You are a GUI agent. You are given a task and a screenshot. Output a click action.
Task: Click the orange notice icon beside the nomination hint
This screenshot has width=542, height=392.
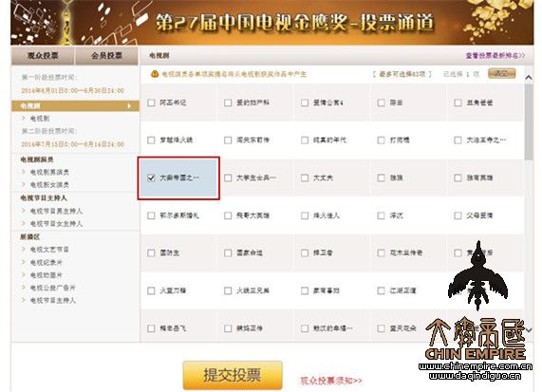point(155,74)
